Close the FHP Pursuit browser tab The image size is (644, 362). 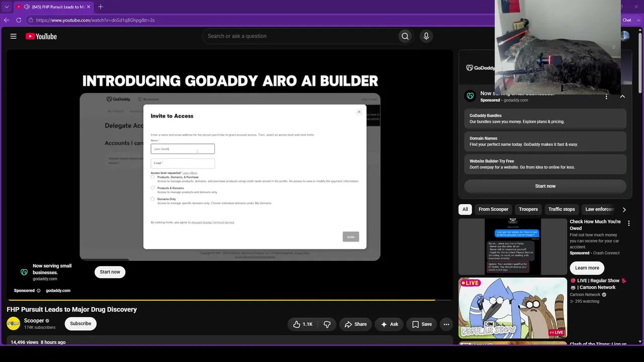(89, 7)
